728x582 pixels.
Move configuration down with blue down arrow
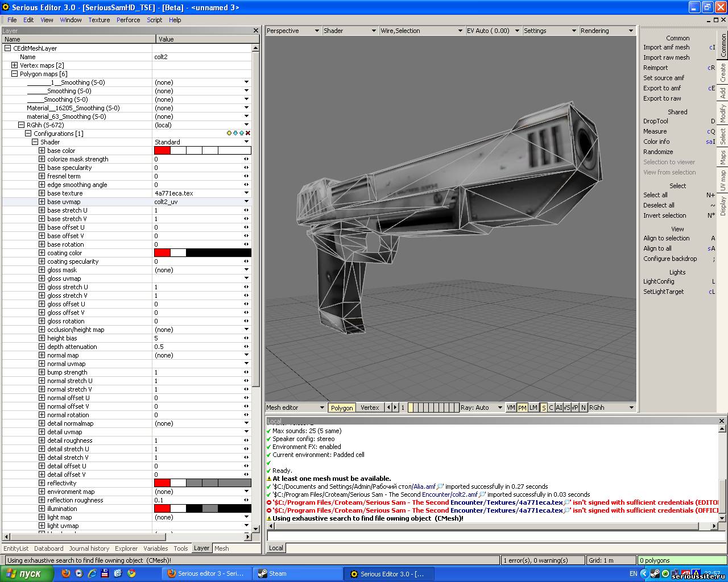(235, 133)
